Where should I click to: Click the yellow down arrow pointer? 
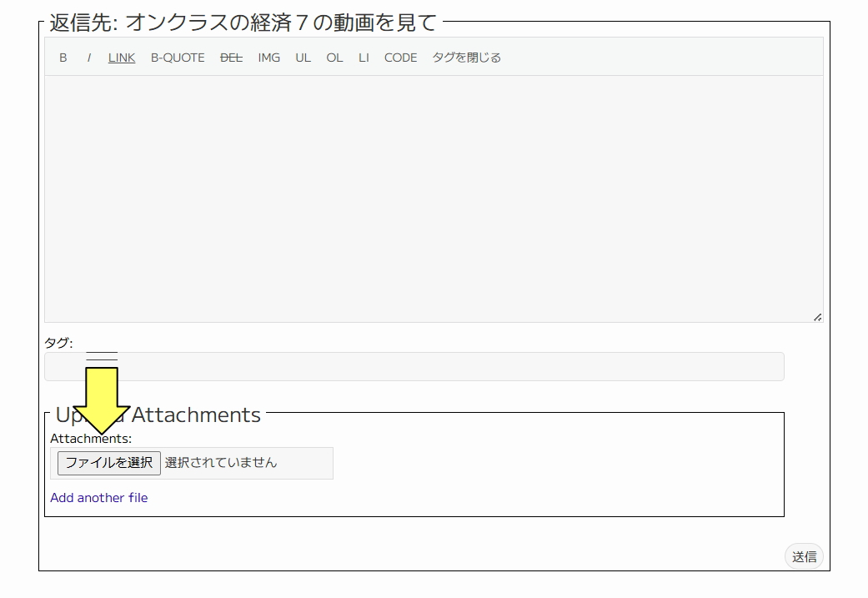coord(102,396)
